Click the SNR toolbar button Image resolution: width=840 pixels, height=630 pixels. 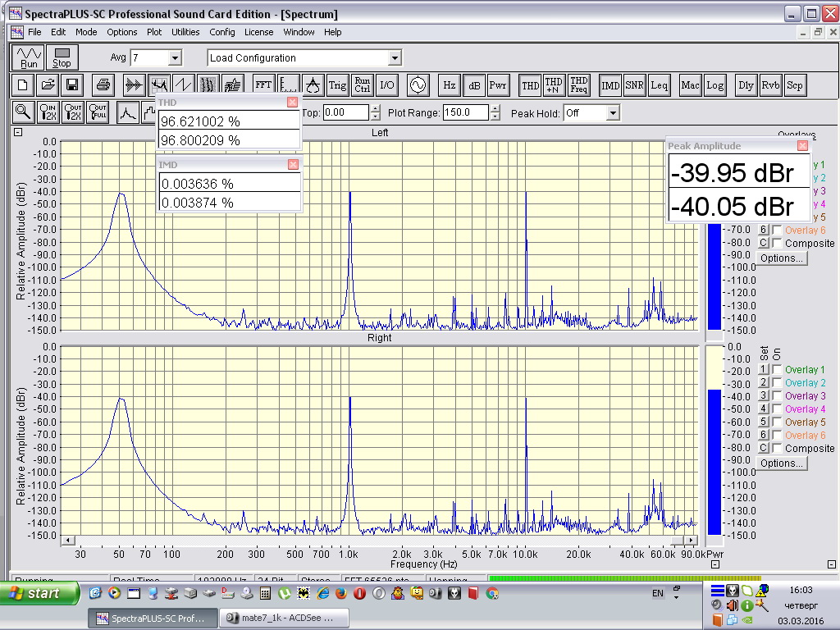pos(634,84)
